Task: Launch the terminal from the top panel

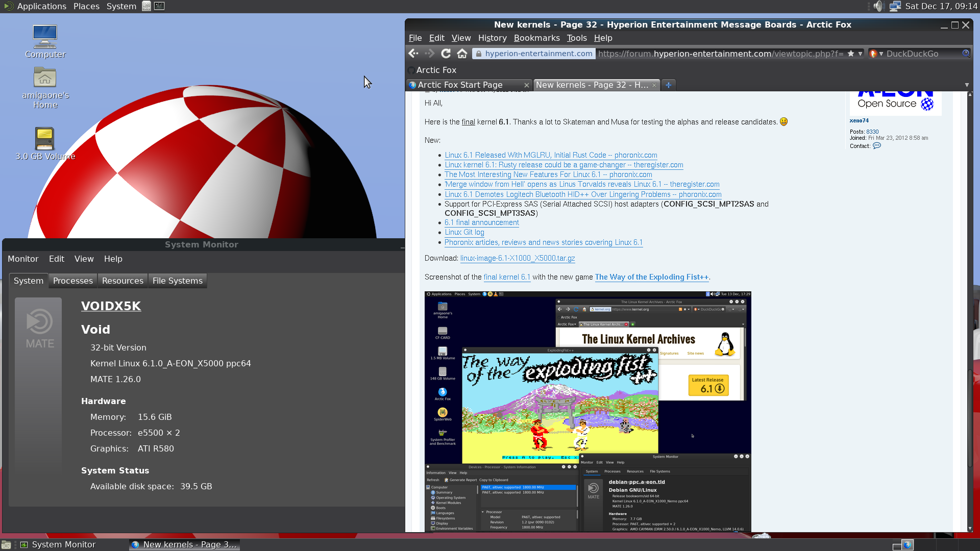Action: pos(159,6)
